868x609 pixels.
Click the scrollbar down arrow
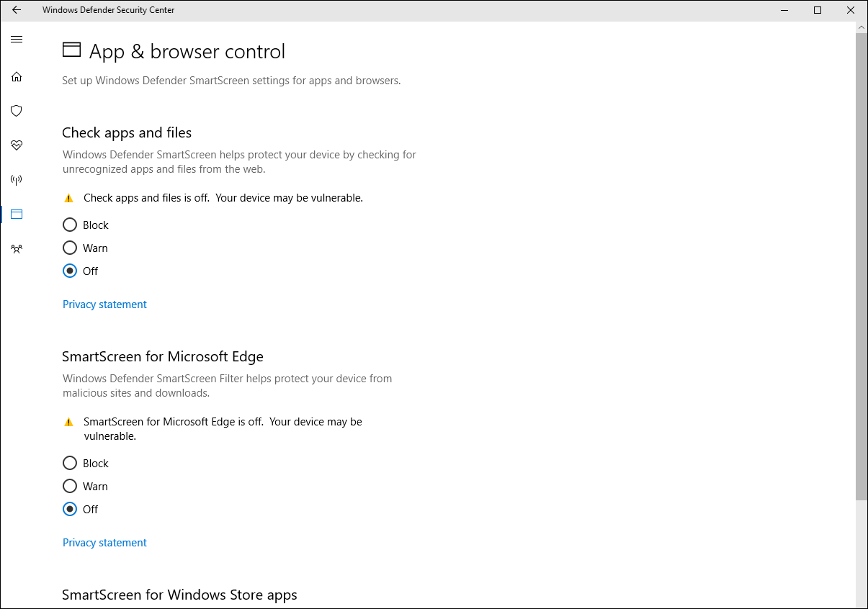click(862, 603)
